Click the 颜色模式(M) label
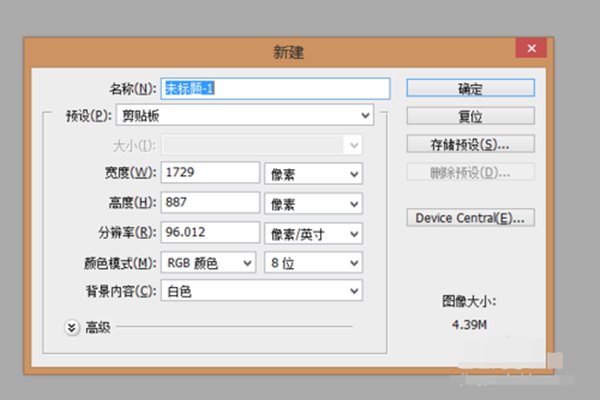Image resolution: width=600 pixels, height=400 pixels. tap(120, 263)
